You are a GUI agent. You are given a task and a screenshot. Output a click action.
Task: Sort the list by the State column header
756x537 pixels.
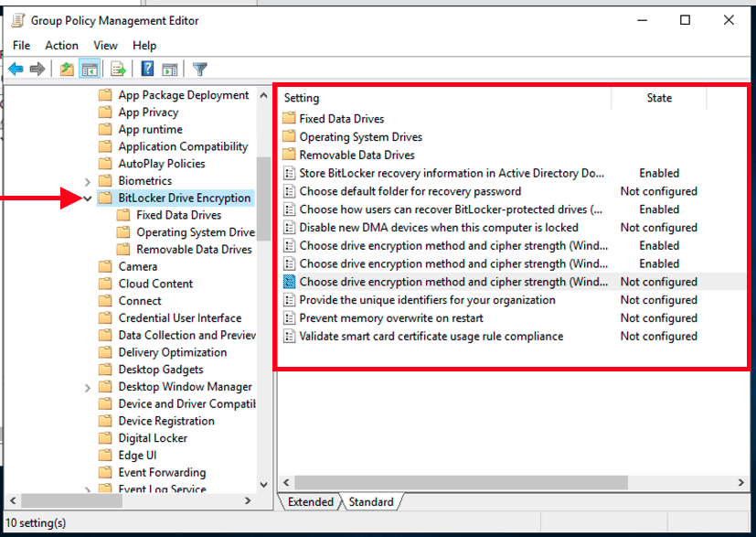click(658, 98)
